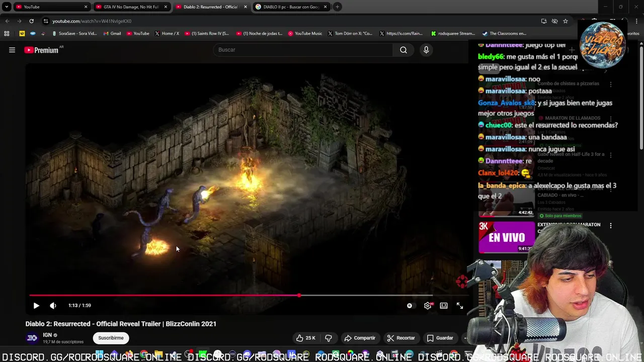This screenshot has width=644, height=362.
Task: Open the YouTube hamburger guide menu
Action: pyautogui.click(x=12, y=50)
